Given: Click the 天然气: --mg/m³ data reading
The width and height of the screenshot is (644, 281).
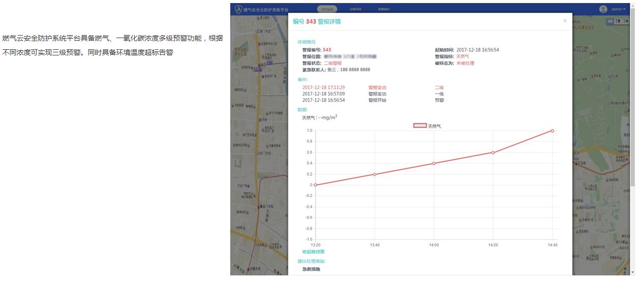Looking at the screenshot, I should 320,117.
